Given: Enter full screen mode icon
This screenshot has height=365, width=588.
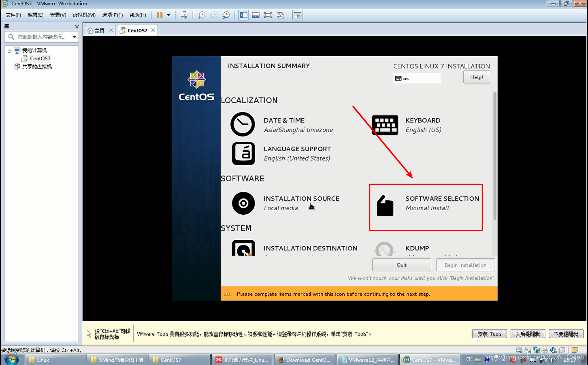Looking at the screenshot, I should point(268,15).
